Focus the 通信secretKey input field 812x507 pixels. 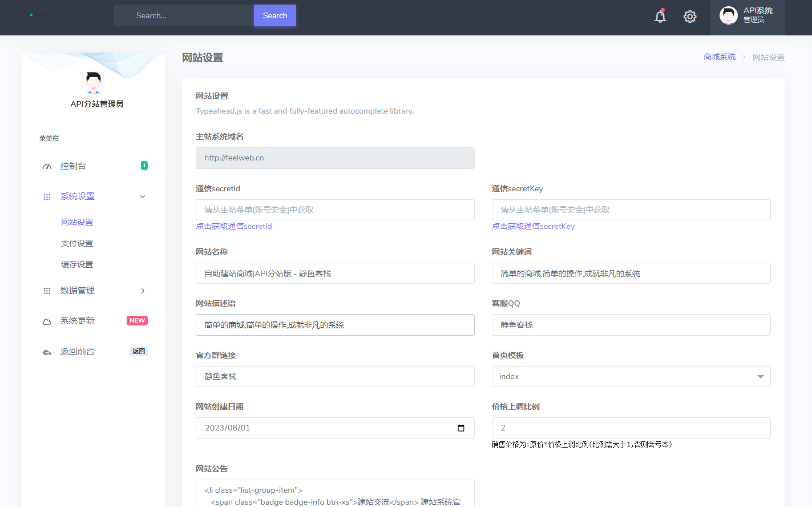[631, 210]
